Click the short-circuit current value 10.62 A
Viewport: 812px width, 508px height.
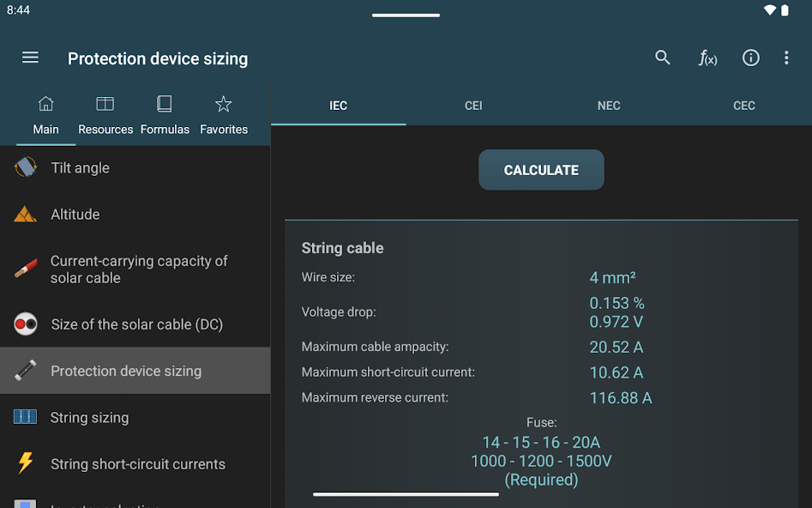[x=617, y=372]
